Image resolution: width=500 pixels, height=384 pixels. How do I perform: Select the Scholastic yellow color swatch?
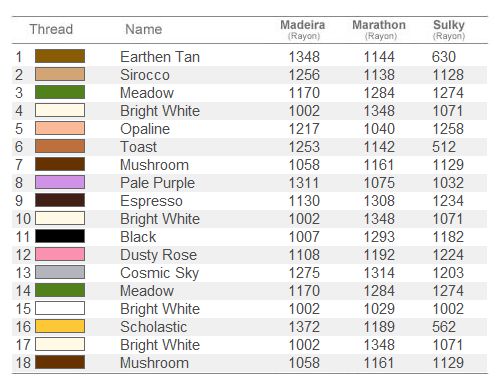[x=60, y=326]
